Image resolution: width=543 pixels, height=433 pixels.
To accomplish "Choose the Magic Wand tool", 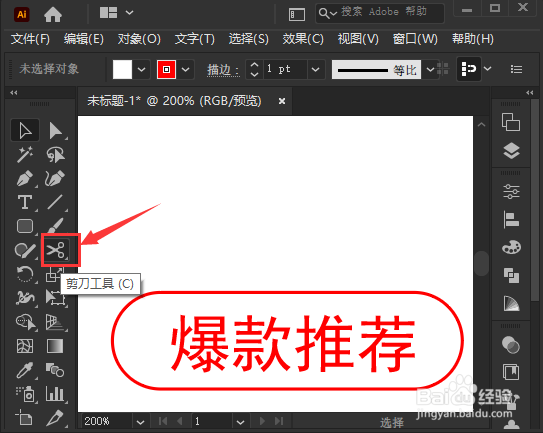I will click(25, 154).
